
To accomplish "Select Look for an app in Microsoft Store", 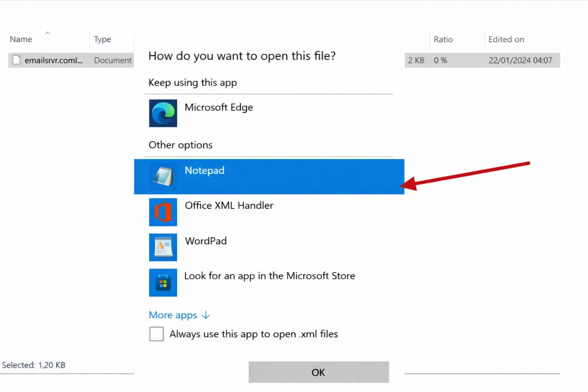I will 269,276.
